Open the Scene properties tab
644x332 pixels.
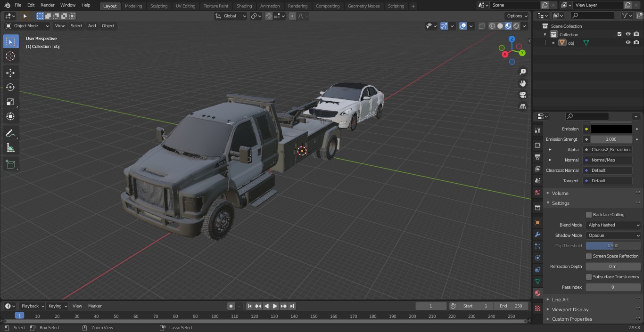537,180
